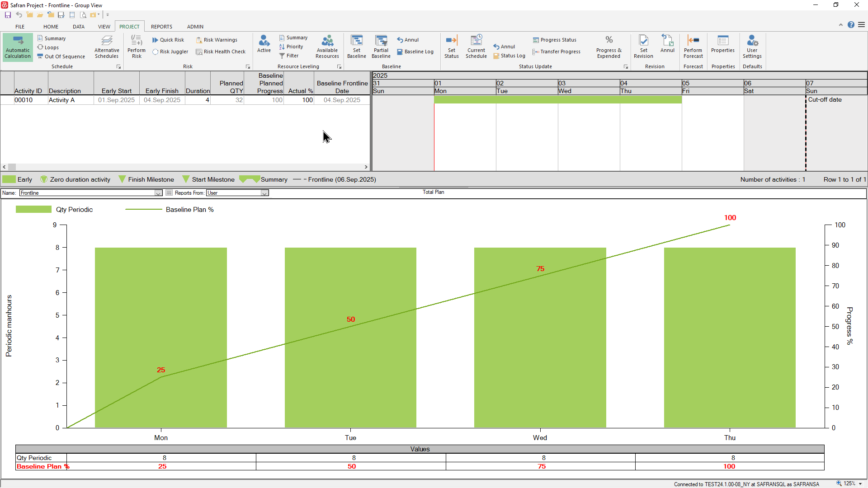Click the Active resource leveling icon
This screenshot has width=868, height=488.
click(x=264, y=44)
